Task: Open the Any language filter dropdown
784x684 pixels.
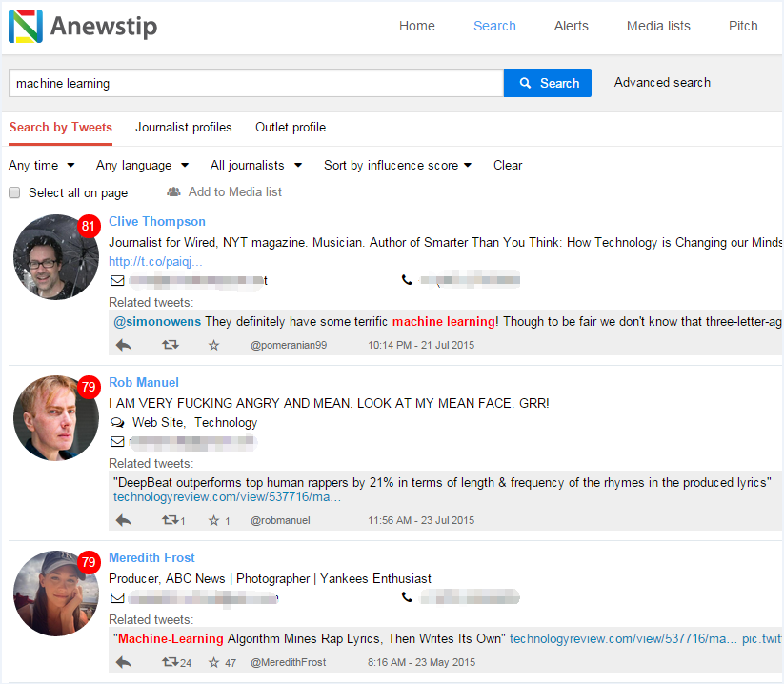Action: tap(143, 166)
